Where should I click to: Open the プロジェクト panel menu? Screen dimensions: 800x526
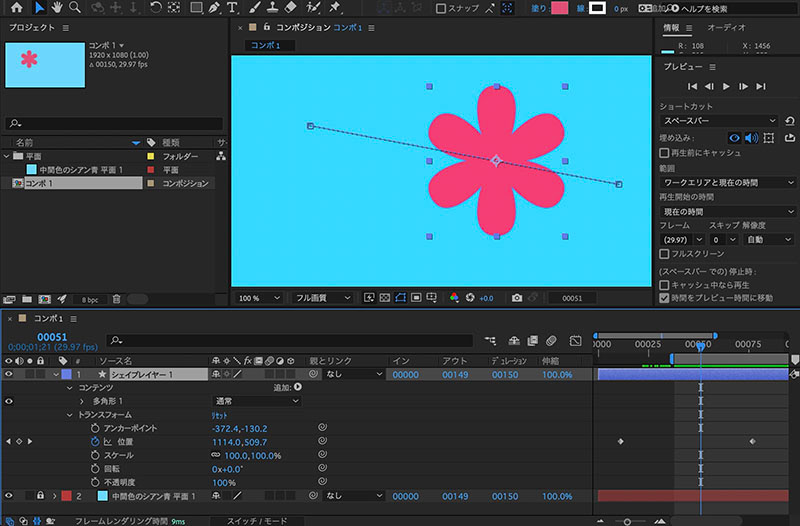pos(65,28)
